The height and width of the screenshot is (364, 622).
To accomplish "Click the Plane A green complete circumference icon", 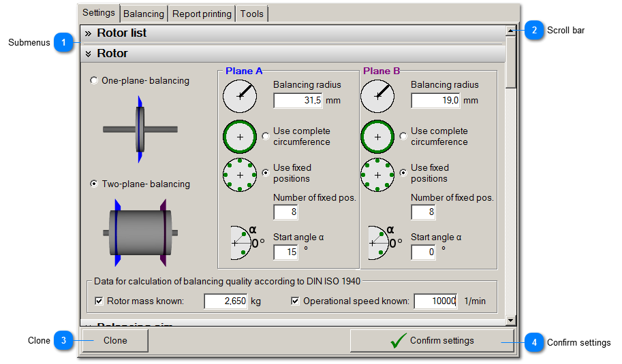I will point(240,137).
